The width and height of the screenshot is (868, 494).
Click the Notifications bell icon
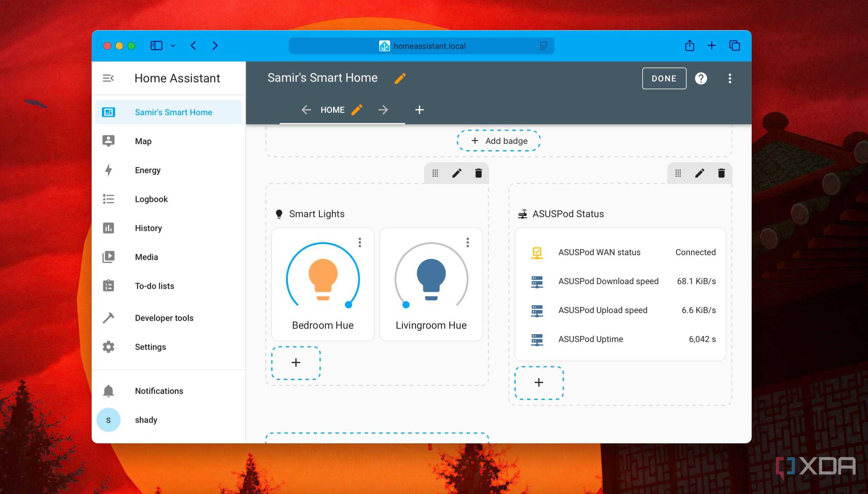[x=108, y=391]
